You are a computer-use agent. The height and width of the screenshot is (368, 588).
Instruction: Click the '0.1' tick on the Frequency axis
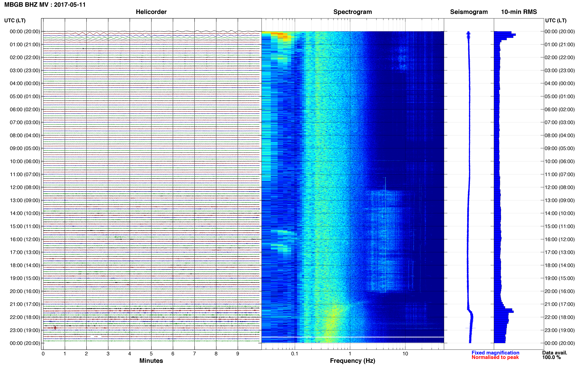pyautogui.click(x=295, y=354)
